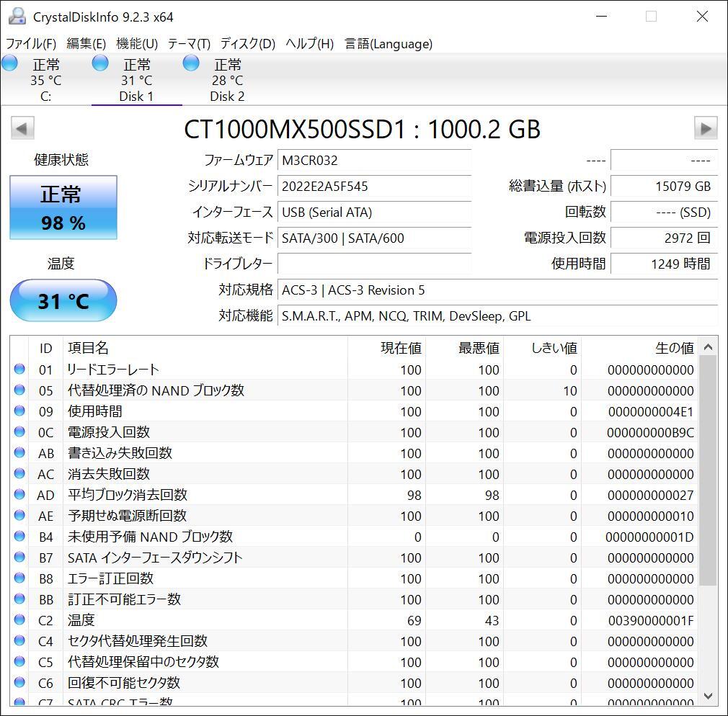Click the blue status icon for drive C:
728x716 pixels.
pyautogui.click(x=10, y=63)
